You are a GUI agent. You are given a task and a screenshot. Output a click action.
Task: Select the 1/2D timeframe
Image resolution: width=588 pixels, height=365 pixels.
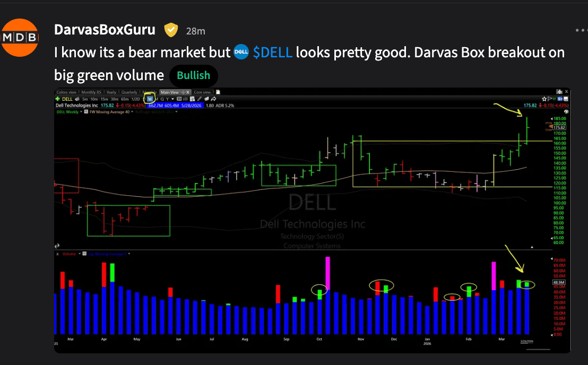[x=136, y=99]
